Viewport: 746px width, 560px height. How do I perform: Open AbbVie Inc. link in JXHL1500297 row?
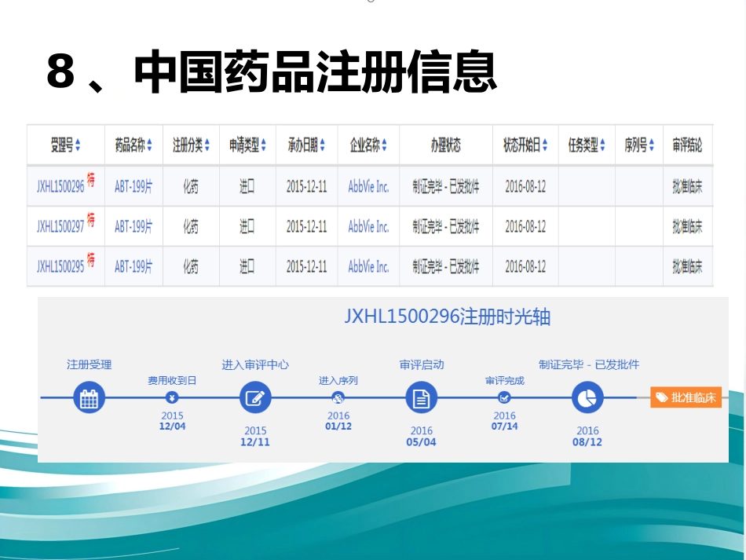369,226
